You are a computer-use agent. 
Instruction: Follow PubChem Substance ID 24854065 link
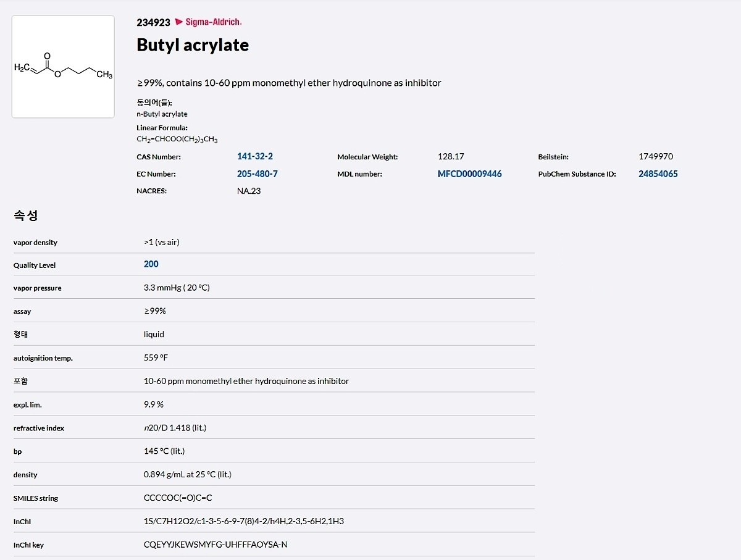coord(658,174)
